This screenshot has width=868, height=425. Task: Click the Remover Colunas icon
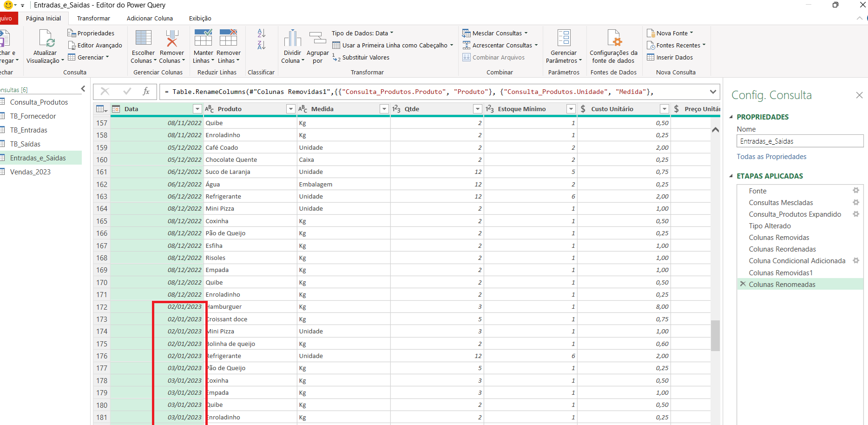[172, 38]
